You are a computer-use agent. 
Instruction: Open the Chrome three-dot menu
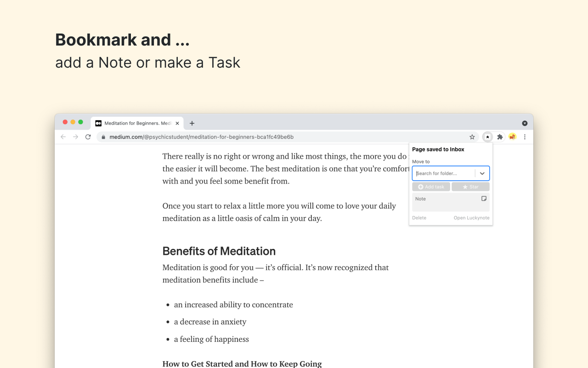click(525, 137)
